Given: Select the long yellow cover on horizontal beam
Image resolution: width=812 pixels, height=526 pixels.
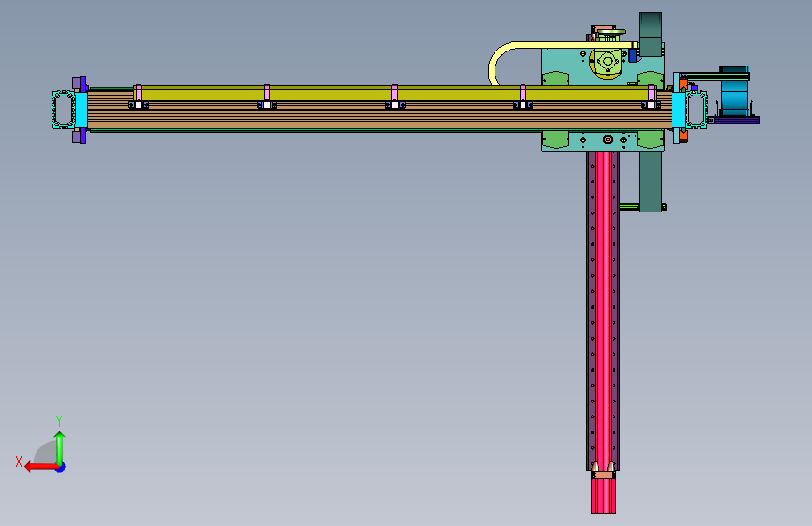Looking at the screenshot, I should coord(393,94).
